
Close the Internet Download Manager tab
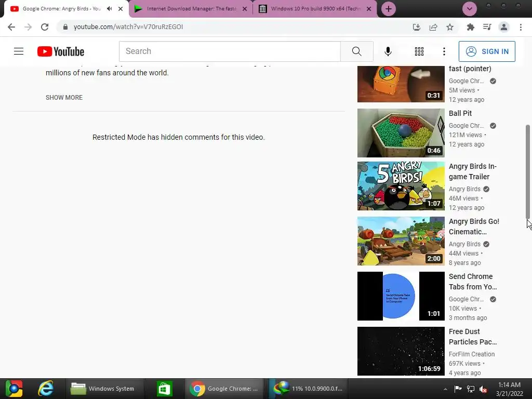(x=245, y=9)
